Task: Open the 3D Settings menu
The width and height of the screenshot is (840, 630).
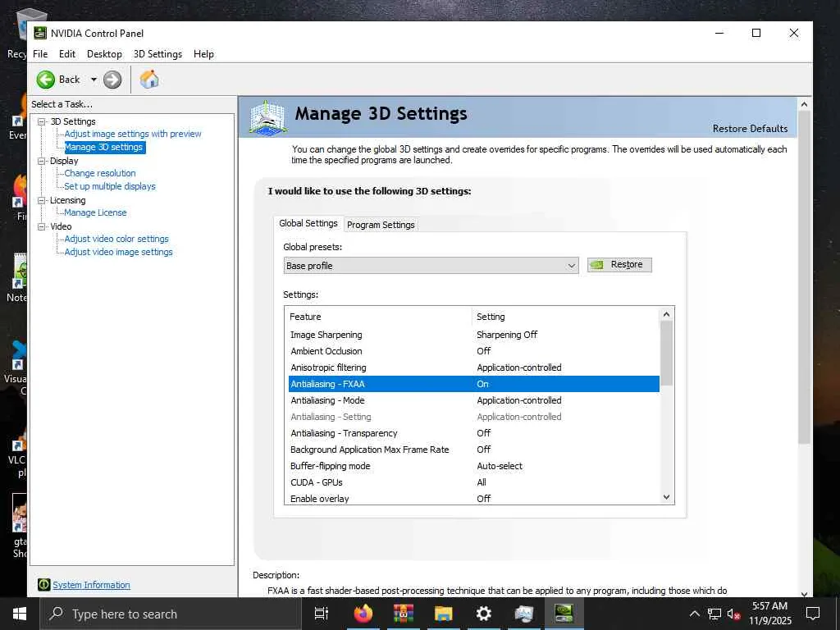Action: tap(157, 54)
